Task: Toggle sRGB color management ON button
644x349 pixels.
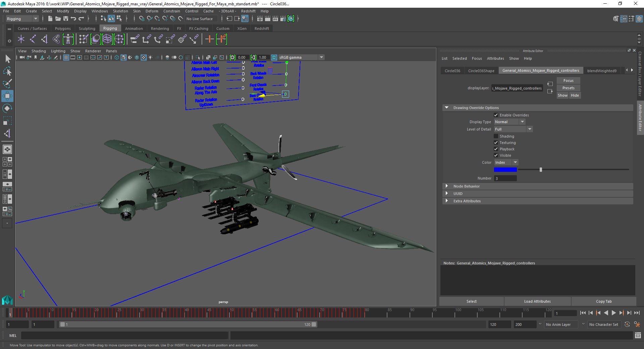Action: [274, 57]
